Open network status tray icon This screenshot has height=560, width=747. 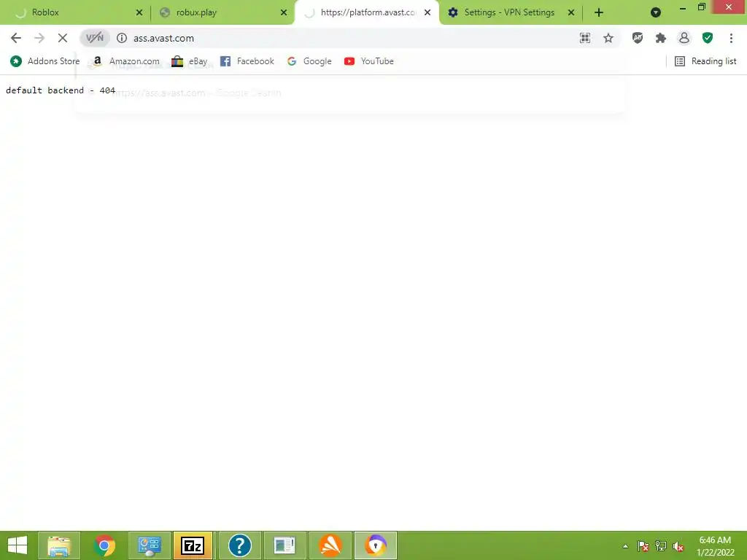[661, 546]
